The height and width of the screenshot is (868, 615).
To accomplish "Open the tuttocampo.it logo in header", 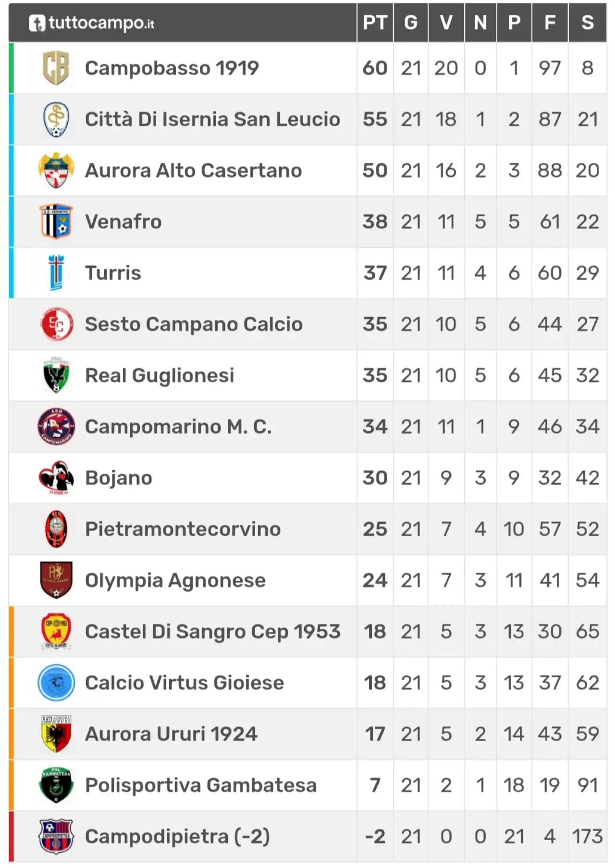I will 92,23.
